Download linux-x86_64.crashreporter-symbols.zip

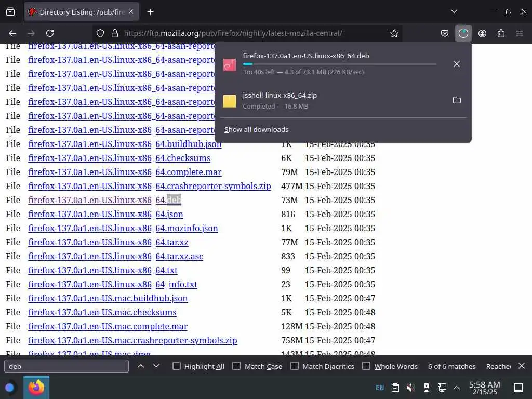coord(150,187)
